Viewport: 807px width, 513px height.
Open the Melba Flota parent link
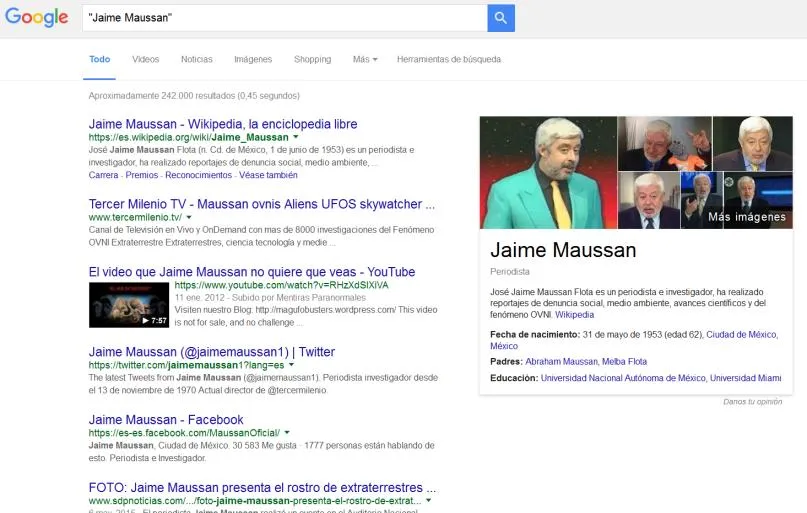[x=624, y=362]
